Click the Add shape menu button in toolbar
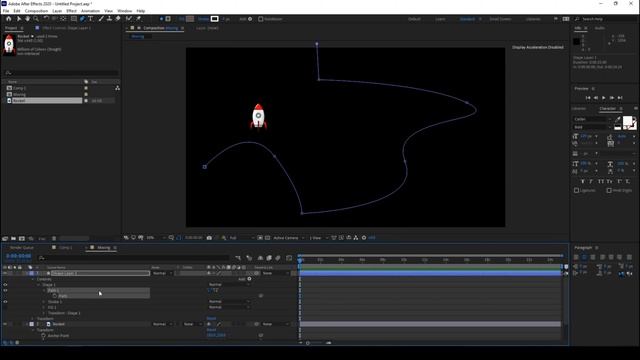The image size is (640, 360). pos(250,19)
